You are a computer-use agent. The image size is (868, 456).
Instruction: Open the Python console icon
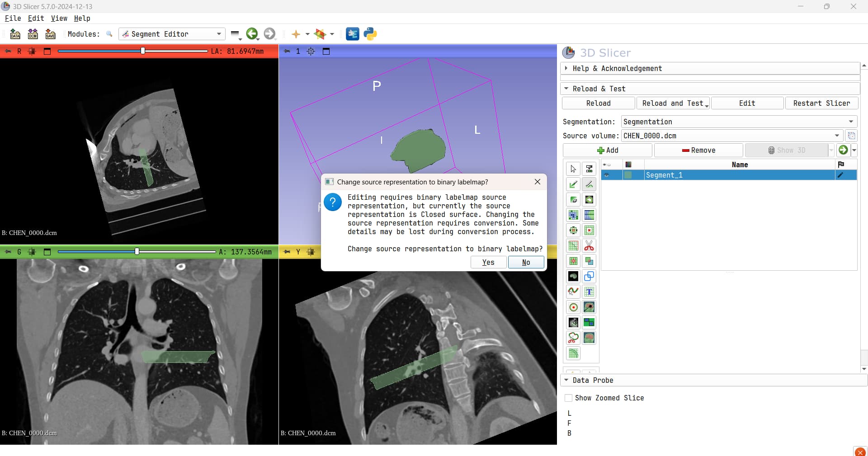[370, 34]
